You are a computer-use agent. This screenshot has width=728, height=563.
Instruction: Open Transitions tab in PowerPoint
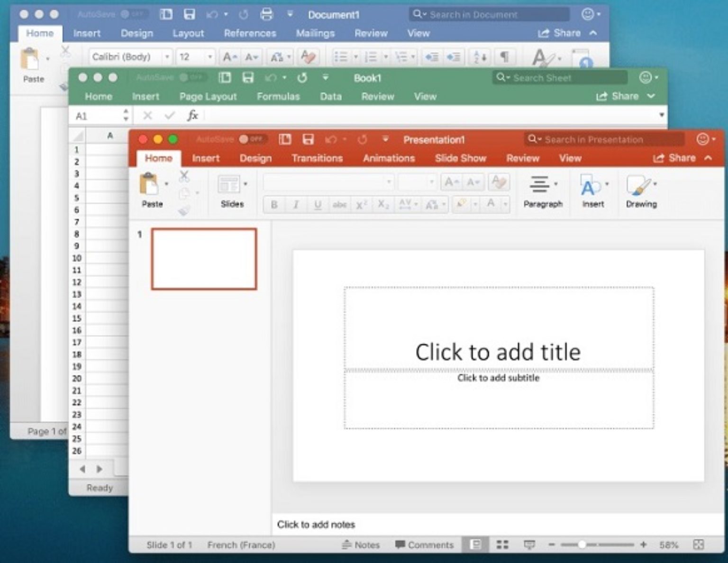[317, 158]
